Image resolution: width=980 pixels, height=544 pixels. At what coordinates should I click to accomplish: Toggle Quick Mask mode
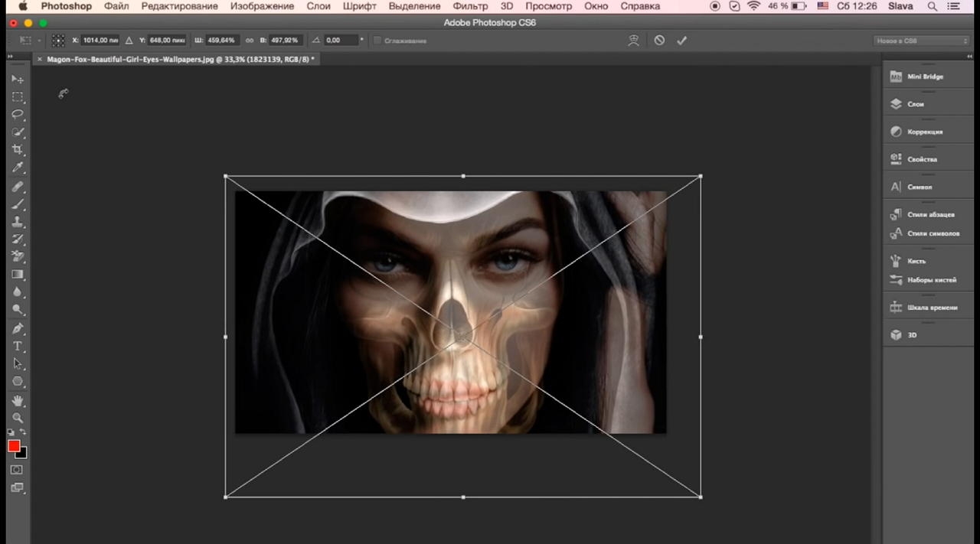[x=17, y=470]
